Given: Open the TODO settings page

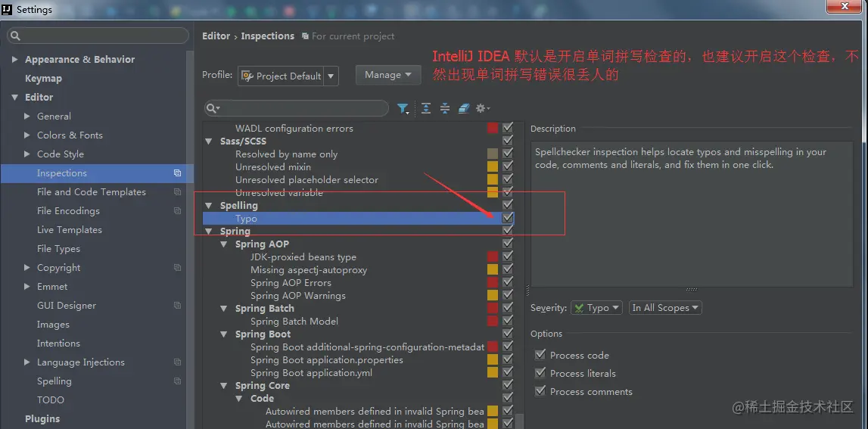Looking at the screenshot, I should pyautogui.click(x=51, y=399).
